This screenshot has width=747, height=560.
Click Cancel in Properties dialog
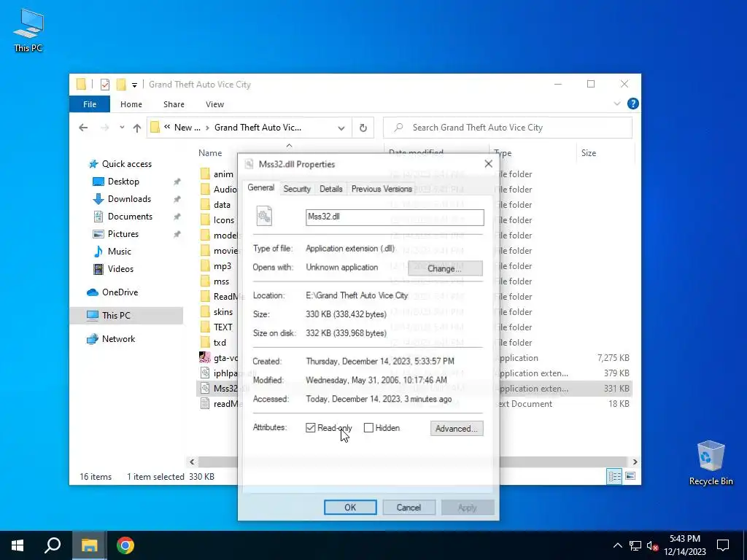point(409,507)
